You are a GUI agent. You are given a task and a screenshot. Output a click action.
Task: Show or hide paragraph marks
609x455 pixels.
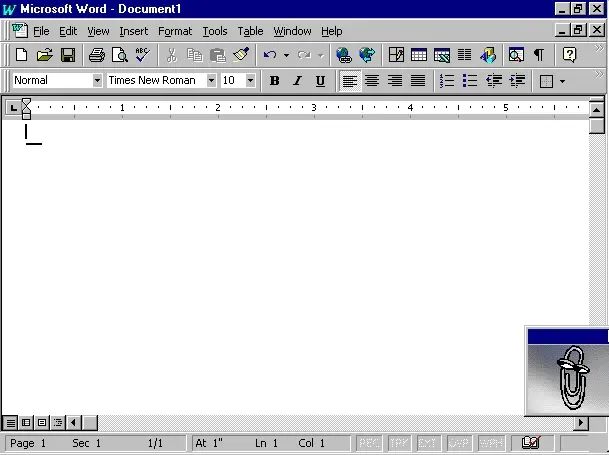(x=539, y=55)
